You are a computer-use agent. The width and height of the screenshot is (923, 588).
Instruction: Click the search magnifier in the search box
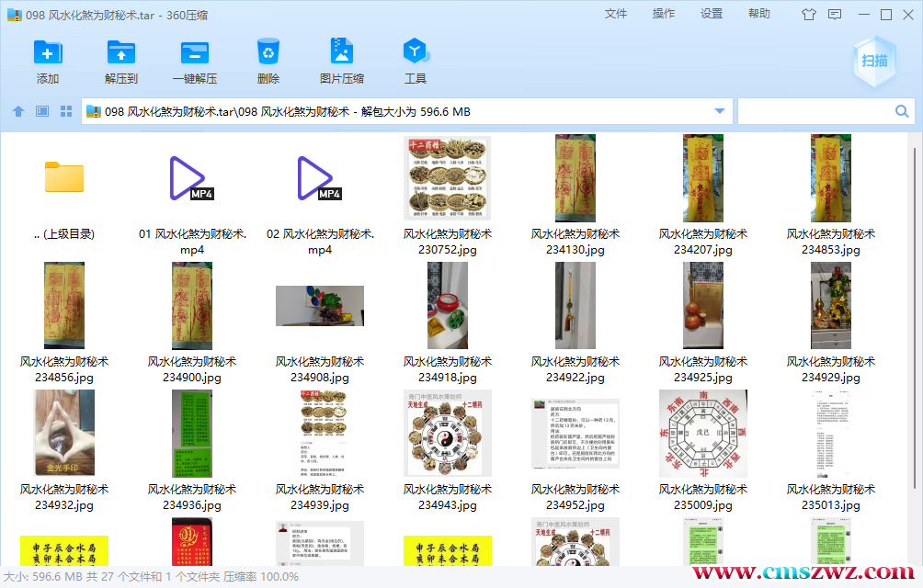[901, 110]
